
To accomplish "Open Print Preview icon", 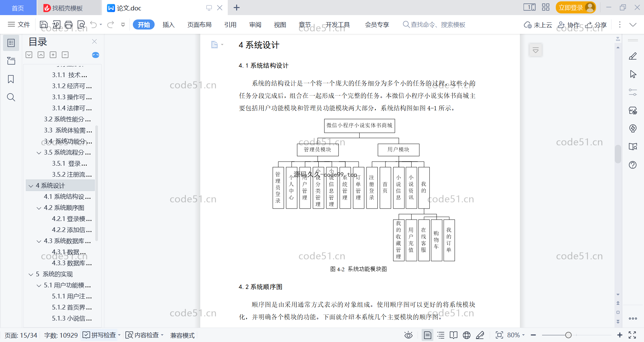I will tap(81, 24).
